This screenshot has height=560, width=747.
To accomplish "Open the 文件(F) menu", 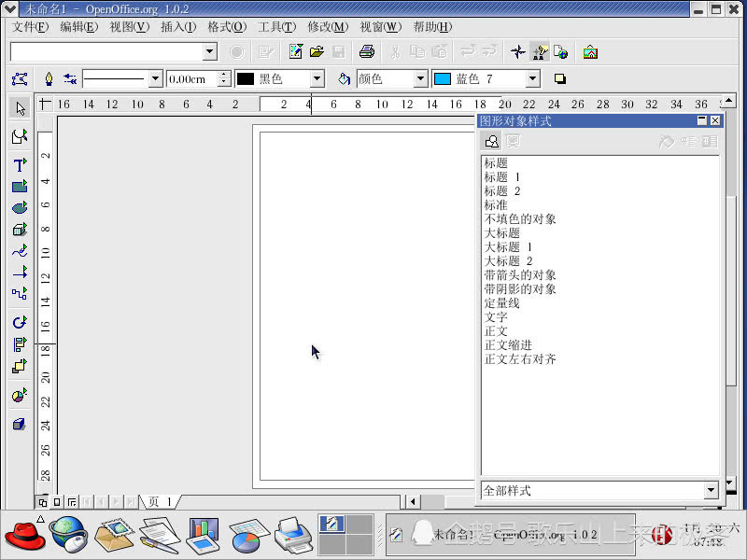I will pyautogui.click(x=31, y=27).
